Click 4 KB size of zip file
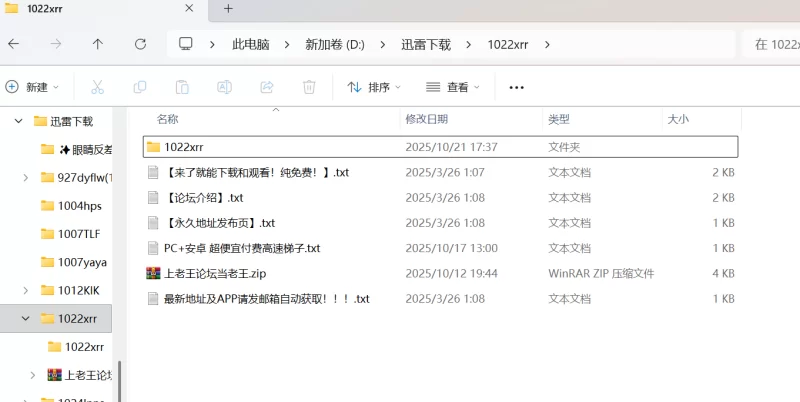The height and width of the screenshot is (402, 800). [723, 273]
